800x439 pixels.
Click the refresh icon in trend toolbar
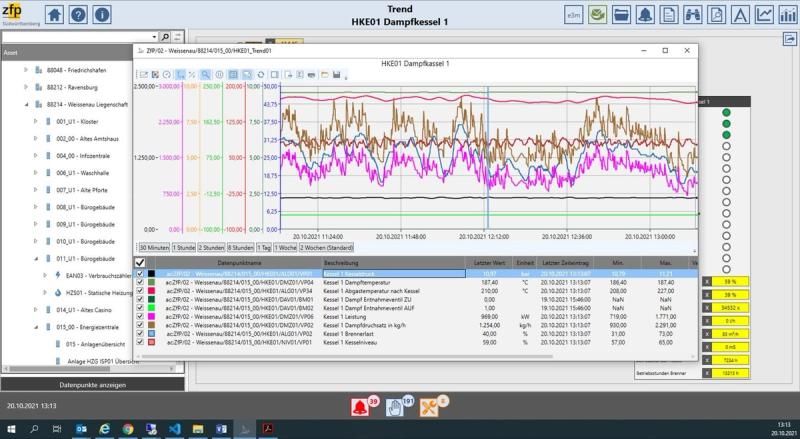click(261, 75)
